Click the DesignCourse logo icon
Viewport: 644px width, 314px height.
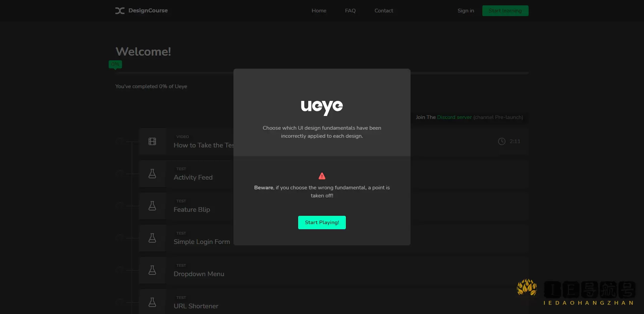tap(119, 10)
